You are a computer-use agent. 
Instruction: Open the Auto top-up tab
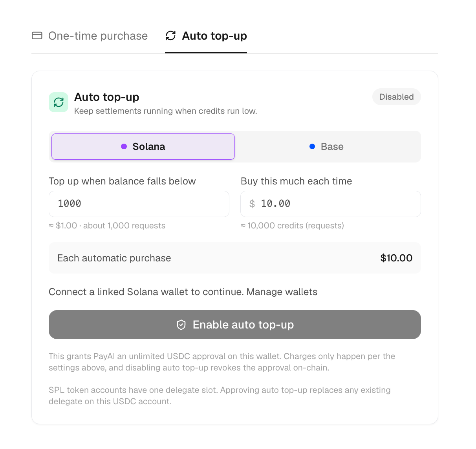click(x=206, y=36)
